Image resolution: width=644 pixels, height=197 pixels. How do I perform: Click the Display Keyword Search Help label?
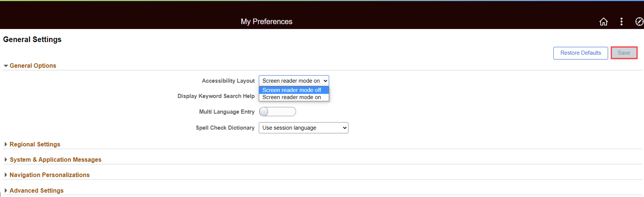(216, 96)
